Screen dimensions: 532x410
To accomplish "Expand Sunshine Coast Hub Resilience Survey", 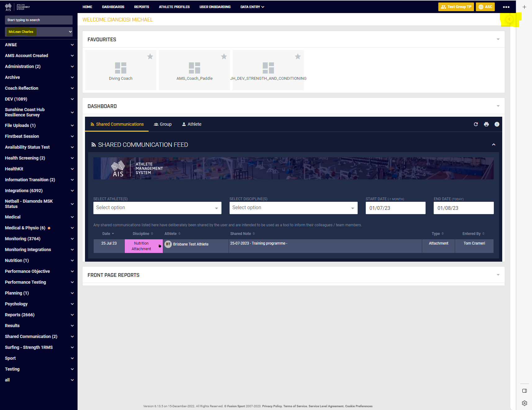I will coord(39,112).
